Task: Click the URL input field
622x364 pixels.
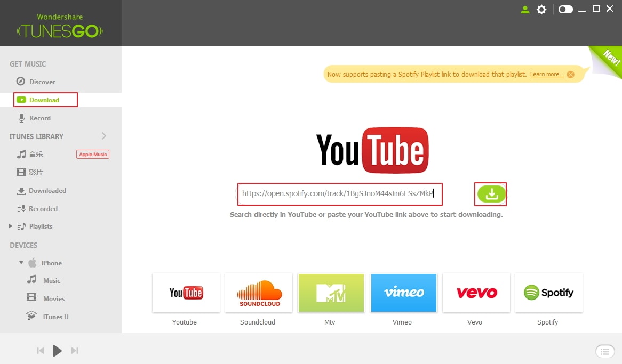Action: click(x=355, y=194)
